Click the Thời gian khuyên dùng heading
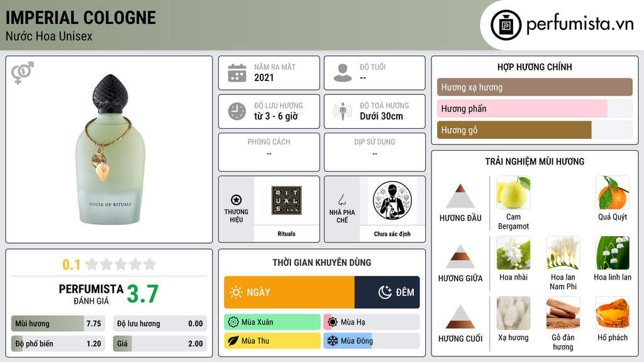 pos(322,262)
